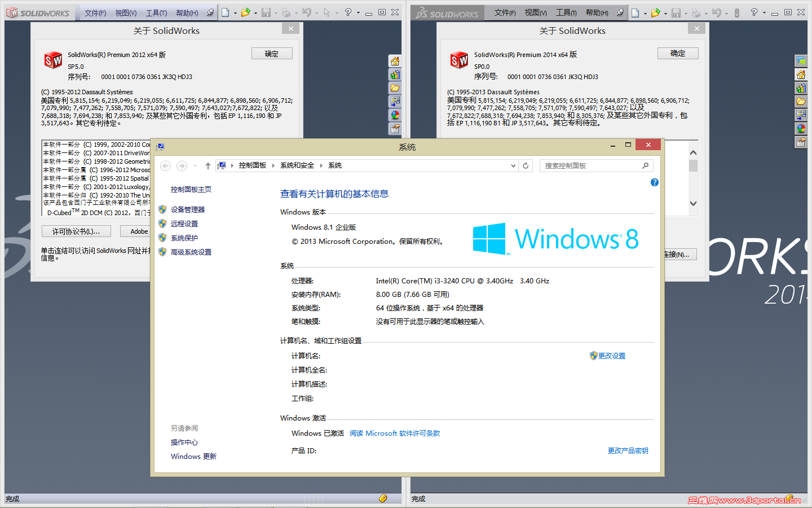The image size is (812, 508).
Task: Open Design Library tab in SolidWorks 2014 task pane
Action: [x=801, y=88]
